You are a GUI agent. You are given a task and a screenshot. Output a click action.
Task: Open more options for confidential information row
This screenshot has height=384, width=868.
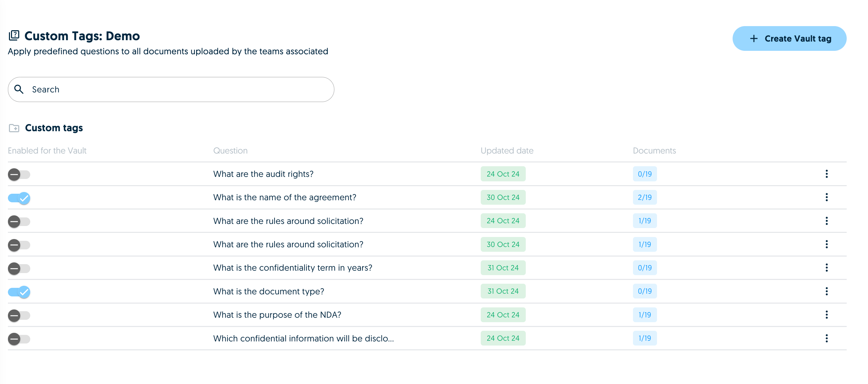(x=826, y=338)
